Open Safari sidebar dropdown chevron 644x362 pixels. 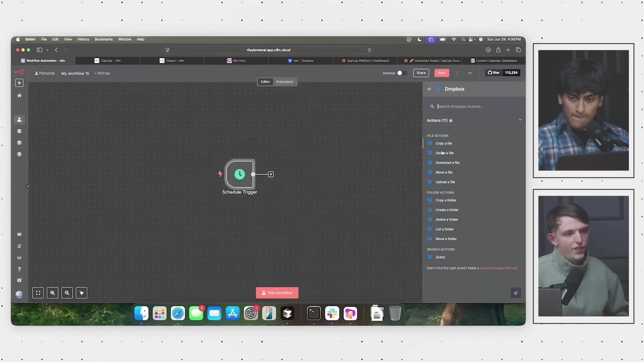pos(47,50)
